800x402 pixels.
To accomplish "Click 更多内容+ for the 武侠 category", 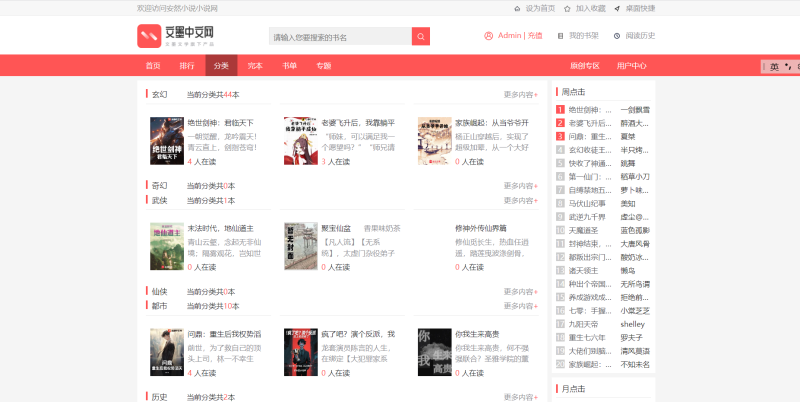I will [521, 200].
